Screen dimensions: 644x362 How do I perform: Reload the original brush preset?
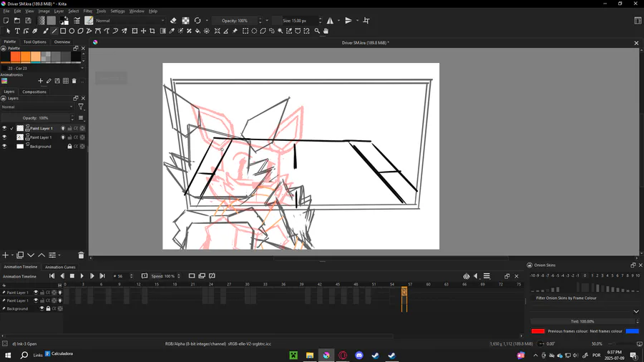tap(197, 21)
